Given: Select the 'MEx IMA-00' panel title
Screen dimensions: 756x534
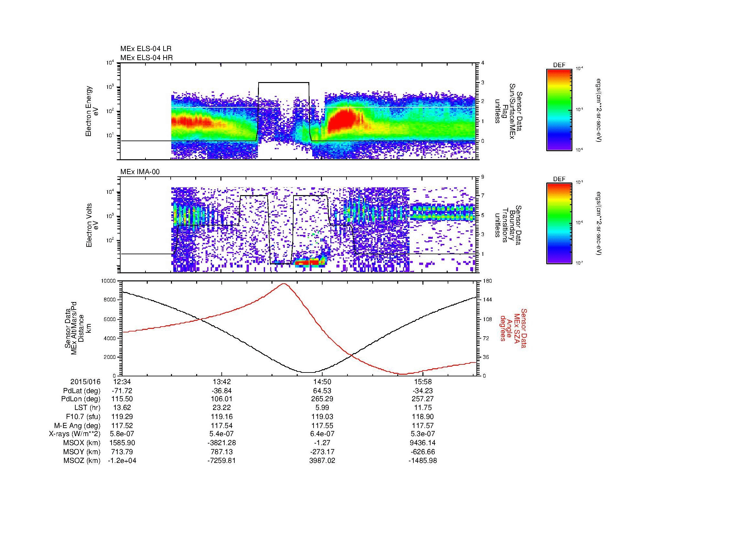Looking at the screenshot, I should 140,172.
